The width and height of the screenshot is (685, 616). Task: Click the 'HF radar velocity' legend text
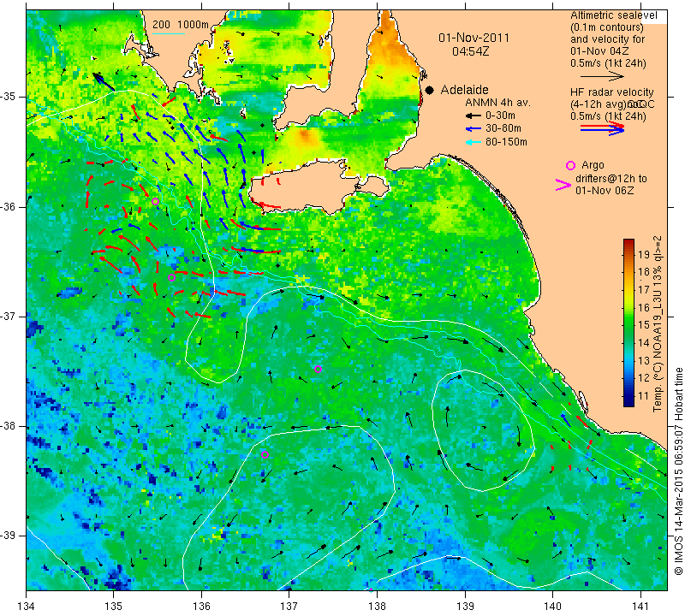pos(612,92)
